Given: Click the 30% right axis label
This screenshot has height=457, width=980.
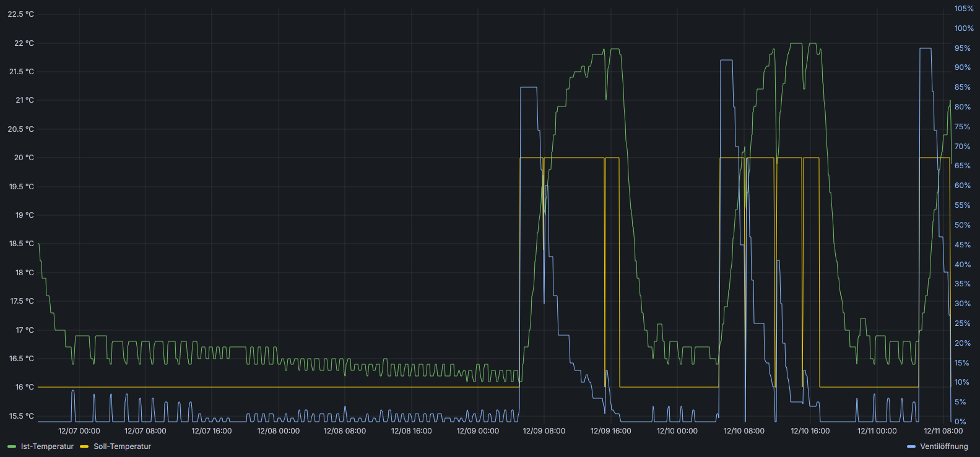Looking at the screenshot, I should [x=963, y=304].
